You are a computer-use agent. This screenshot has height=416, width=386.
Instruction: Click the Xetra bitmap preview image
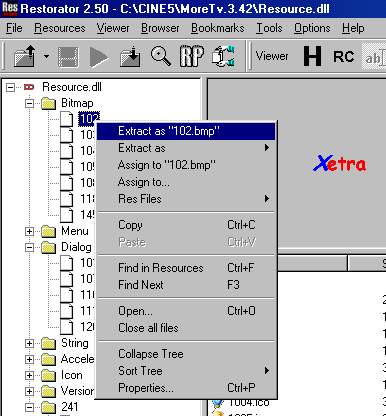(x=339, y=163)
